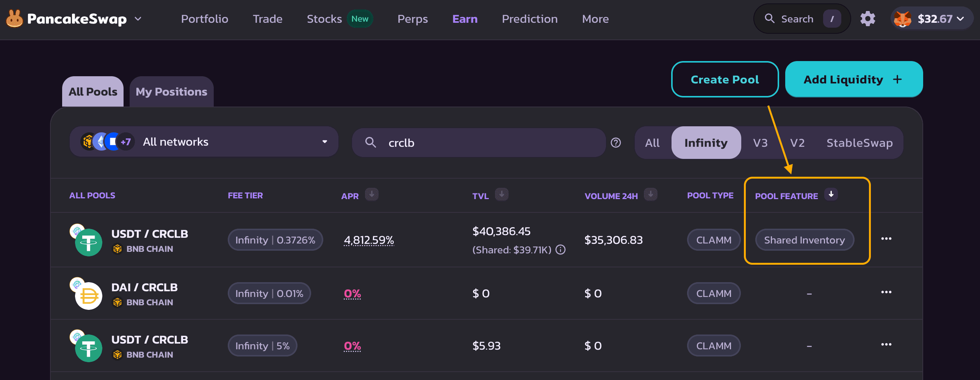Go to the Trade menu
This screenshot has width=980, height=380.
pos(268,19)
